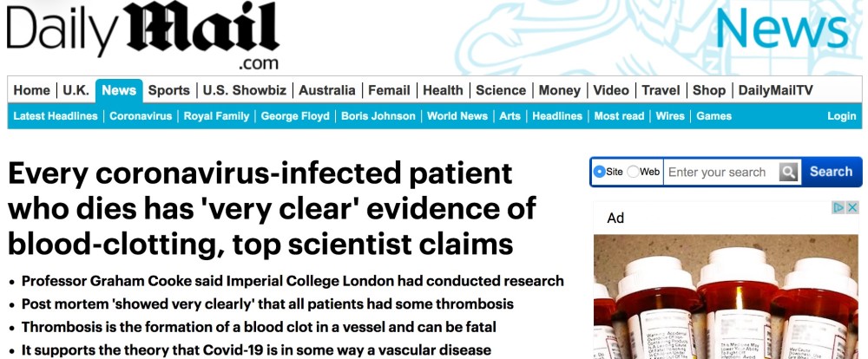Image resolution: width=868 pixels, height=359 pixels.
Task: Click the Daily Mail logo
Action: [143, 36]
